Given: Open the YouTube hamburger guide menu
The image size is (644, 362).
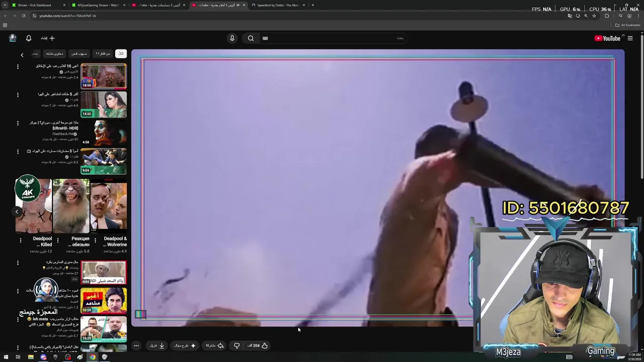Looking at the screenshot, I should coord(630,38).
